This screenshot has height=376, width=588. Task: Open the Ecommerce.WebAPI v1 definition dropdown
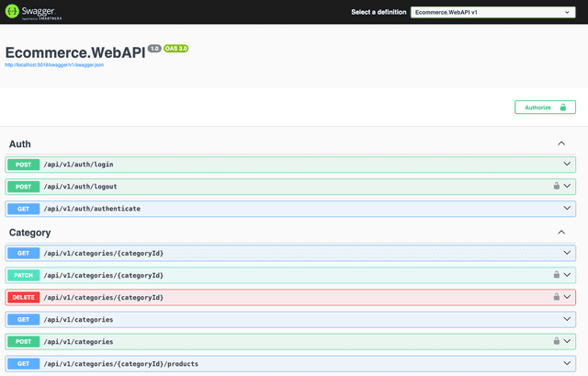point(492,13)
